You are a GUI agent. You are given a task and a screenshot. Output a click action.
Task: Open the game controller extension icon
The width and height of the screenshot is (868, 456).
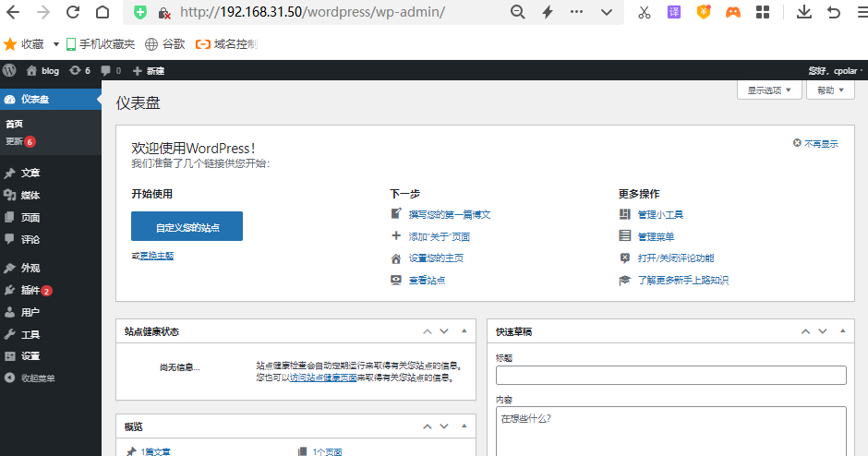733,12
